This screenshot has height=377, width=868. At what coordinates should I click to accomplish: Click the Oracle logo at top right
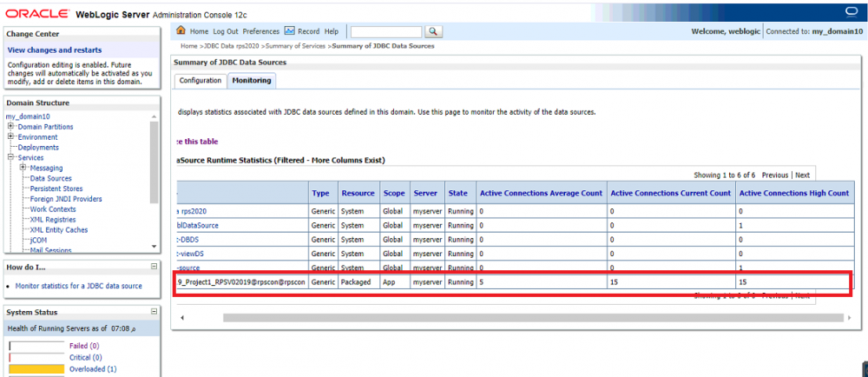[851, 11]
